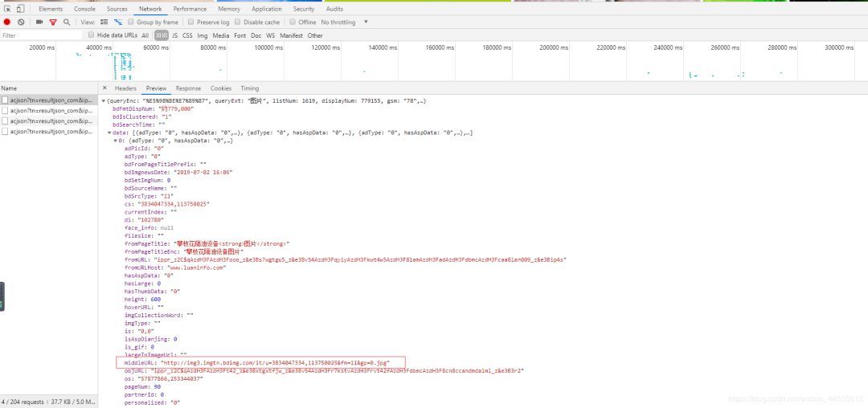Open the Cookies tab

click(221, 88)
